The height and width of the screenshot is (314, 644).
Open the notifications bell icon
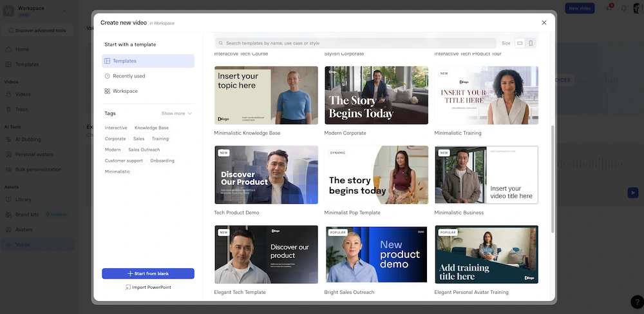tap(623, 8)
